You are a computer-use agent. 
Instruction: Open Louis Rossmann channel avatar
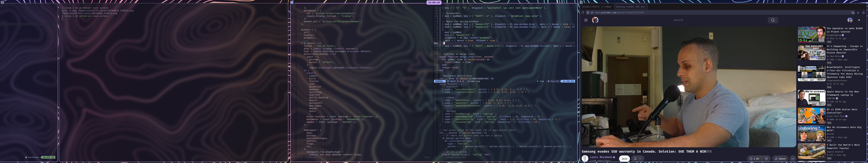585,158
